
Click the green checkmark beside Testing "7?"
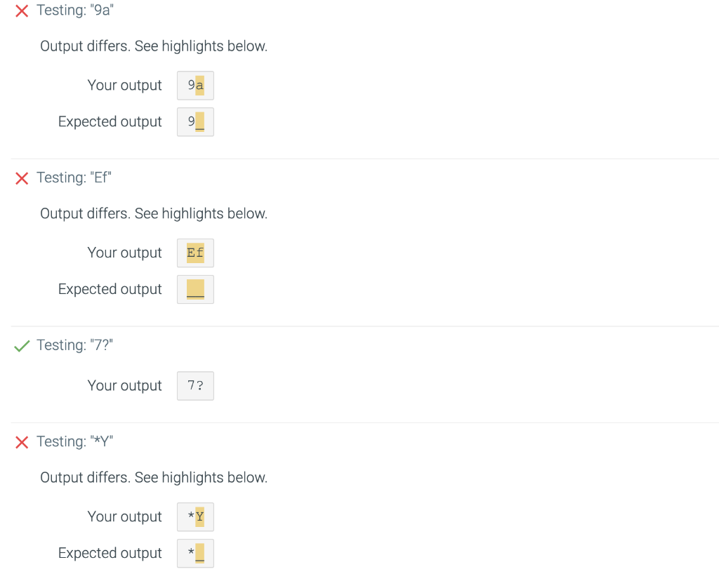coord(22,345)
